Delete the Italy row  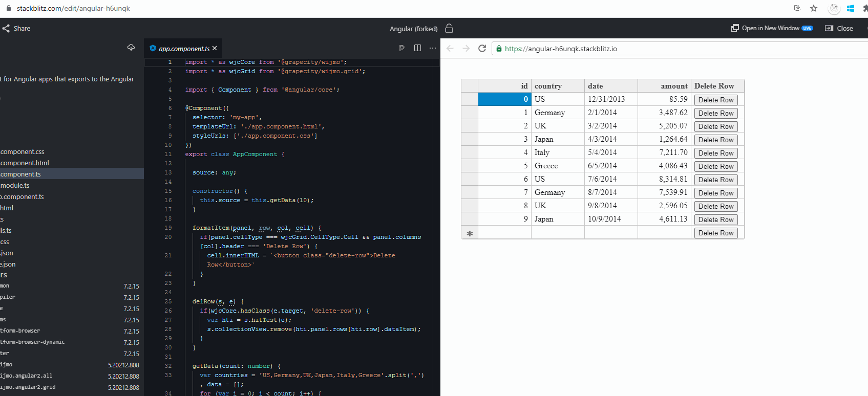[716, 153]
